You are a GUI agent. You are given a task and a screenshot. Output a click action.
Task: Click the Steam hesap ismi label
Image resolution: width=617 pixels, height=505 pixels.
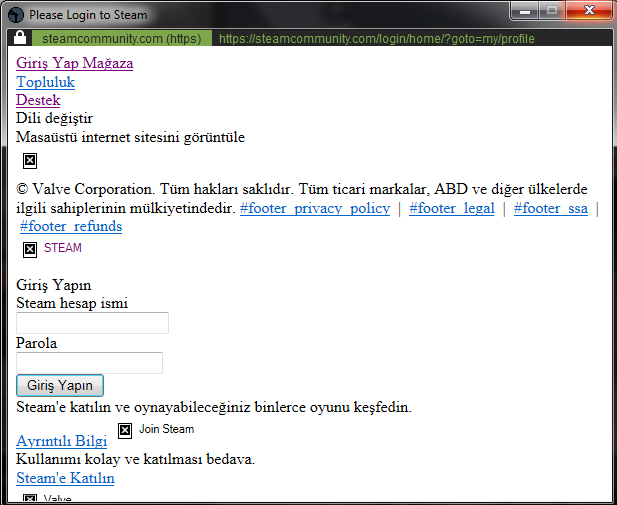coord(72,303)
